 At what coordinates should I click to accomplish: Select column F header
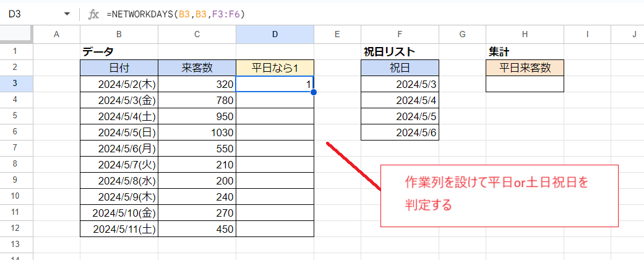click(400, 35)
